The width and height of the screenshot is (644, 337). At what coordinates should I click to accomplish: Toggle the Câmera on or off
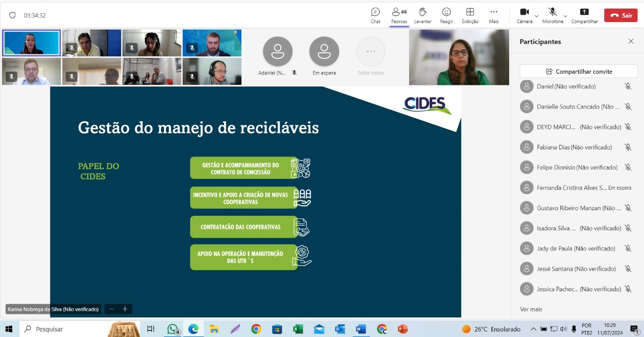tap(524, 15)
